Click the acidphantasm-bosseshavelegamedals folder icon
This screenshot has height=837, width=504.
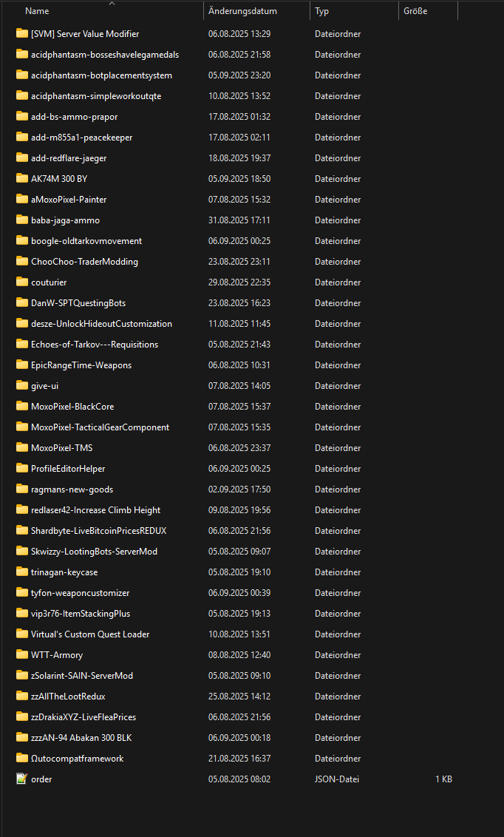[x=22, y=55]
